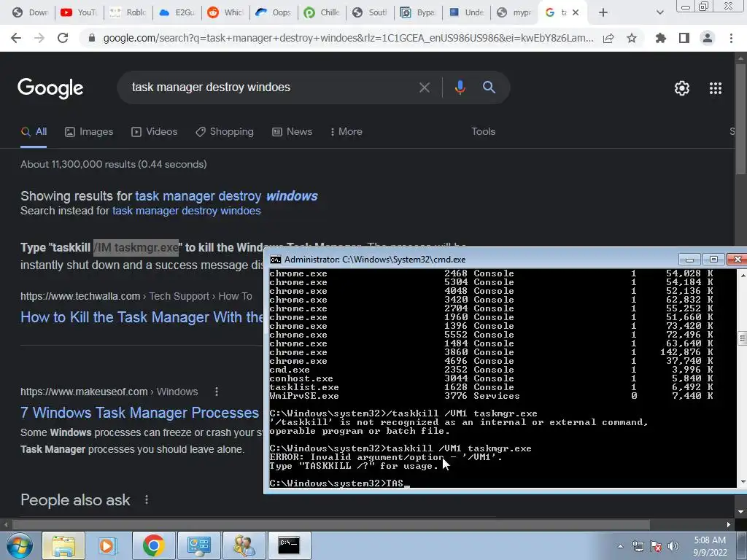Open Windows Media Player from the taskbar
This screenshot has height=560, width=747.
pos(108,545)
